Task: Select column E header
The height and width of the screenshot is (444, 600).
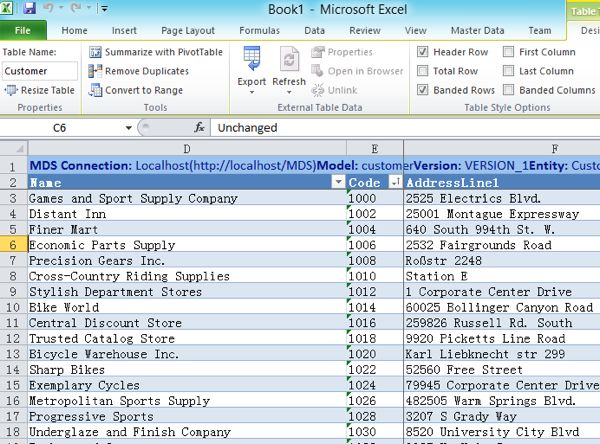Action: pos(375,149)
